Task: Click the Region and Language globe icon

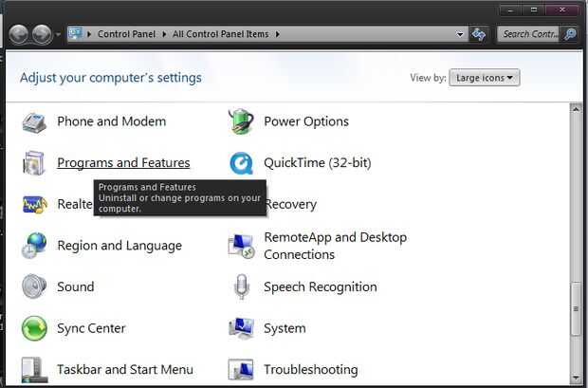Action: tap(34, 246)
